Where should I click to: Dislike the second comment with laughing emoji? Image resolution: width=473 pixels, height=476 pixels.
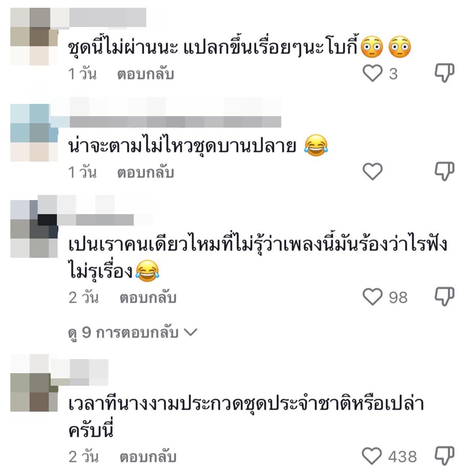444,171
